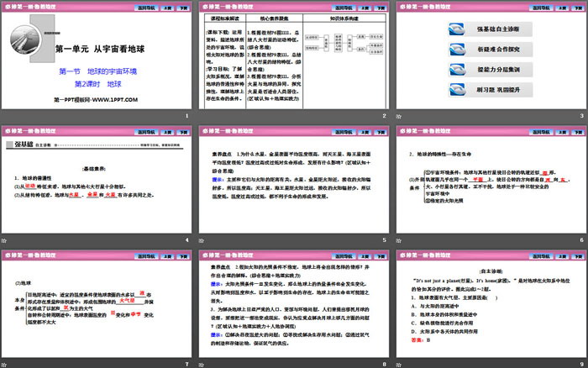Click blue swoosh icon beside 析疑难 合作探究
The height and width of the screenshot is (368, 588).
[457, 49]
